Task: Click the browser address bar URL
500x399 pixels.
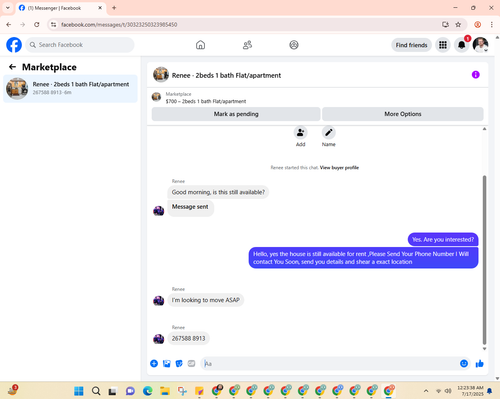Action: 119,25
